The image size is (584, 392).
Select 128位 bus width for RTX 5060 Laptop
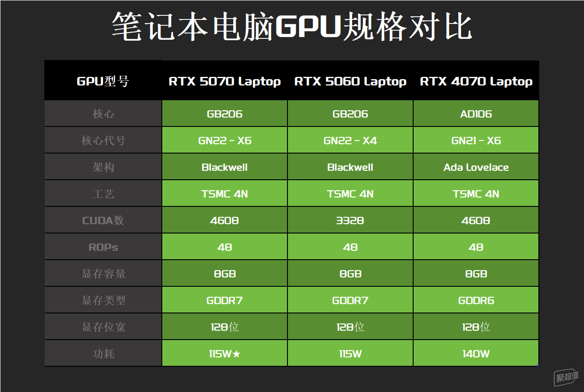pyautogui.click(x=350, y=327)
